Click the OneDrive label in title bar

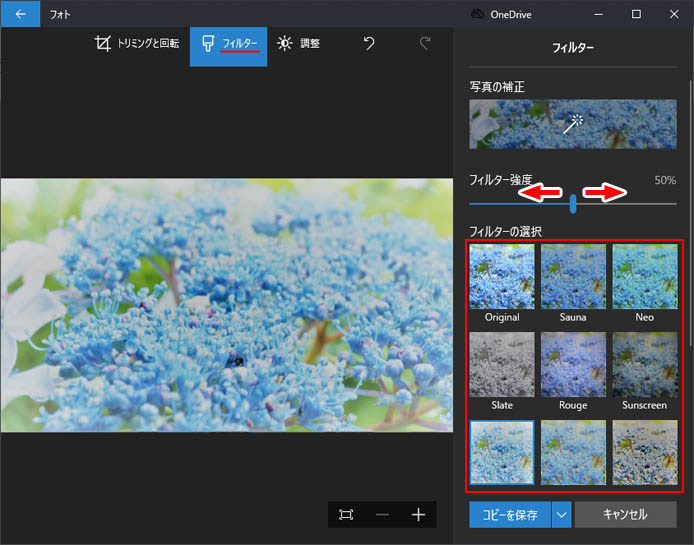[x=511, y=15]
